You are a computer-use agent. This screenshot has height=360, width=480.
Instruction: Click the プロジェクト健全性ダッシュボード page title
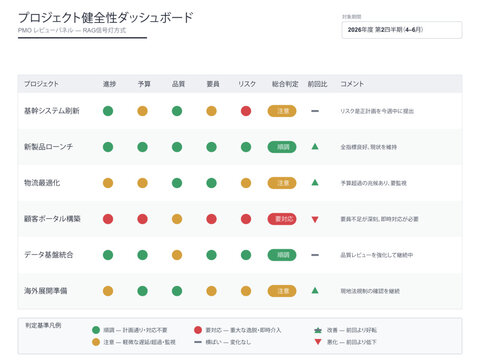tap(106, 17)
